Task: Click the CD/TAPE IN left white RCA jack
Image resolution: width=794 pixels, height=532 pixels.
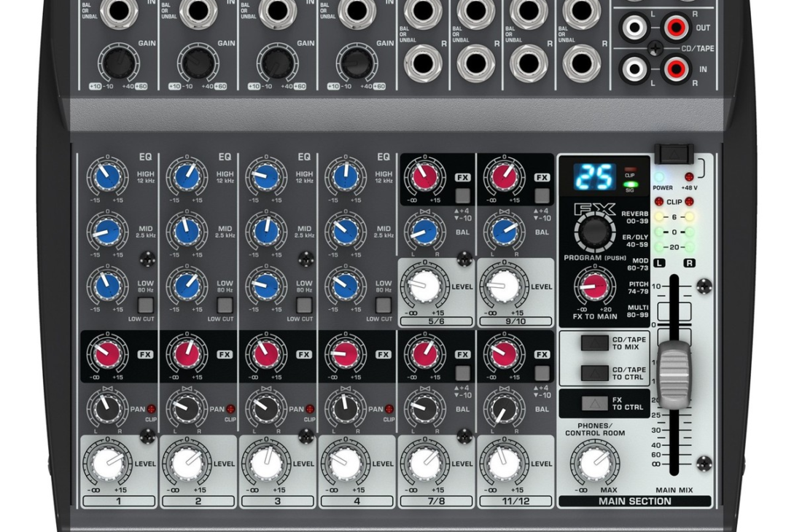Action: click(x=634, y=69)
